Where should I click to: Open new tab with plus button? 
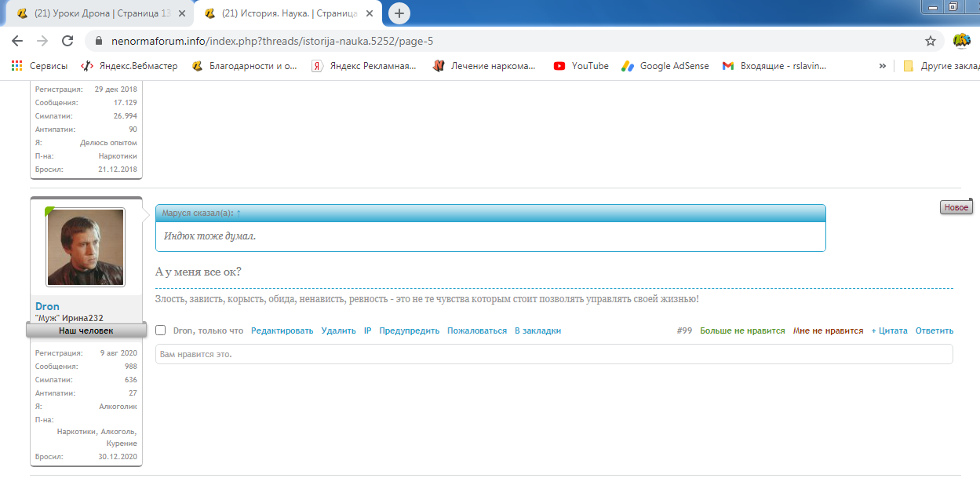point(399,13)
